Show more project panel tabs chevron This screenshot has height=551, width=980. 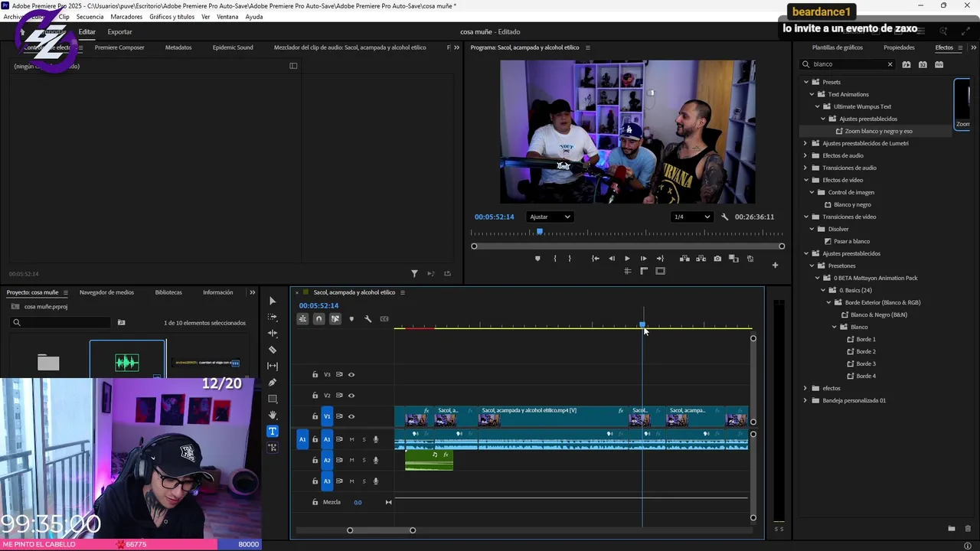(253, 292)
